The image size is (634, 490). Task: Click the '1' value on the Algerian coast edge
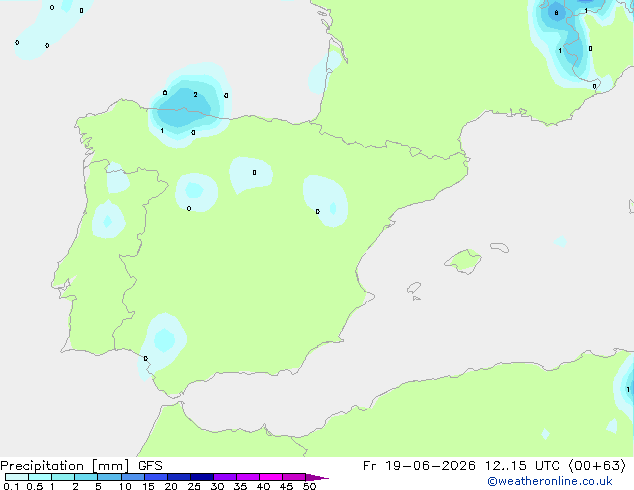click(628, 389)
